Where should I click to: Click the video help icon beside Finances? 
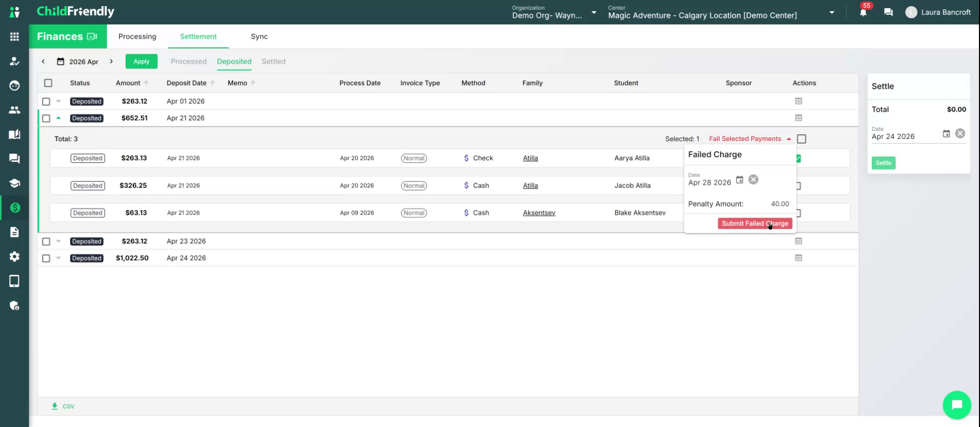coord(92,37)
